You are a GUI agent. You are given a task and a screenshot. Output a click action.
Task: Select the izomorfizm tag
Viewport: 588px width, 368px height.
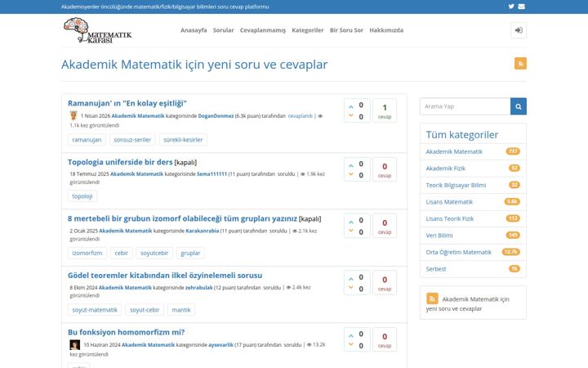(x=87, y=253)
